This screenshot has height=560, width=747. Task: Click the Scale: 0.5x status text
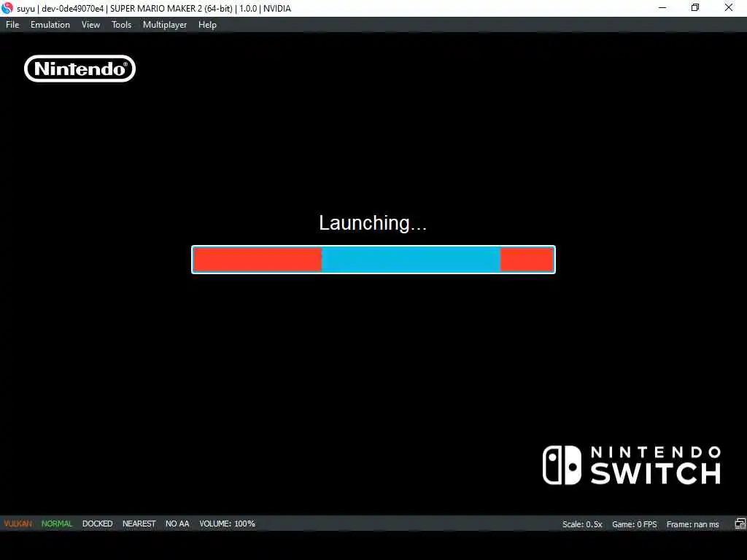(x=582, y=524)
